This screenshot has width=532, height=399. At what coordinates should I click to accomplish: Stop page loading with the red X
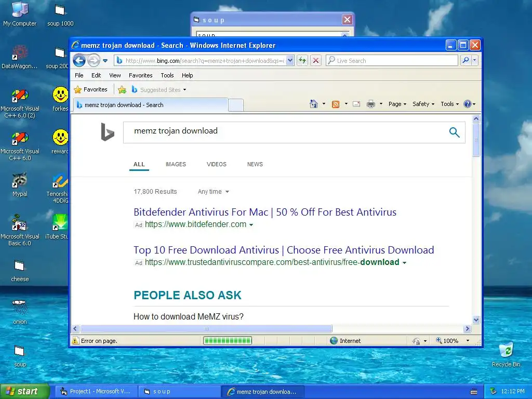(316, 60)
